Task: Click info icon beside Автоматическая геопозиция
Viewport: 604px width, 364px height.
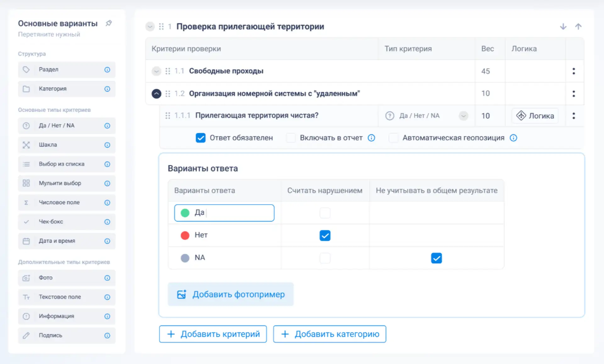Action: tap(513, 138)
